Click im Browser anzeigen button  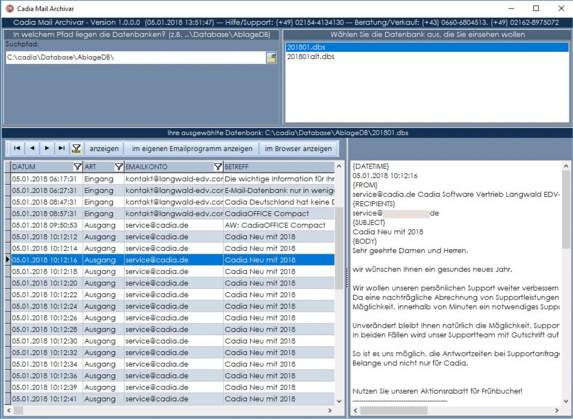click(x=298, y=149)
